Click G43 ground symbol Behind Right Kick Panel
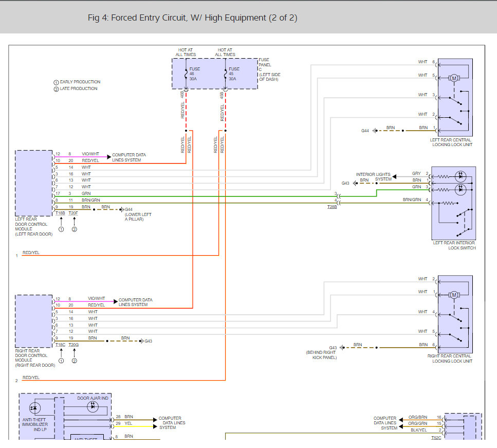497x448 pixels. [342, 348]
